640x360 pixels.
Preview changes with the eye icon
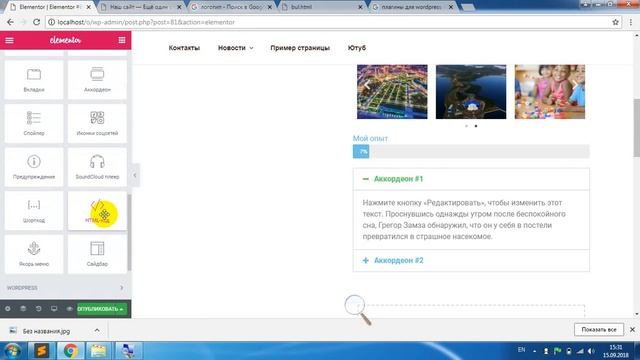(69, 309)
